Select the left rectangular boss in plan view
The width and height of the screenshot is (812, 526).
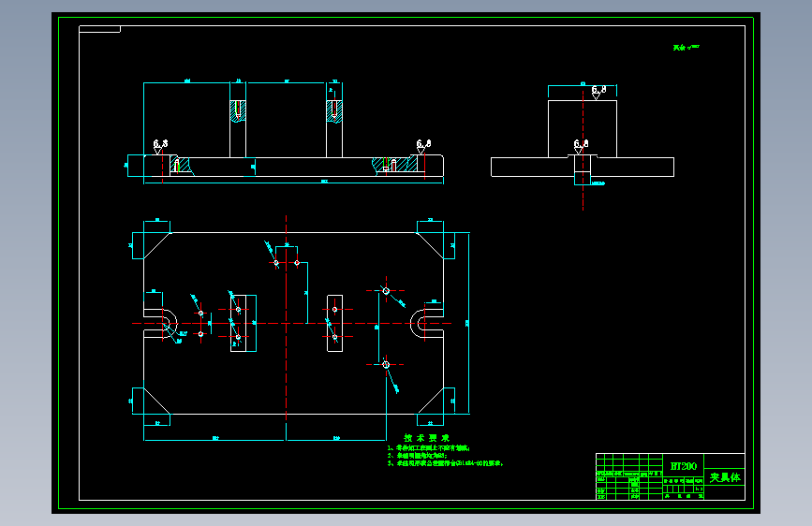238,324
